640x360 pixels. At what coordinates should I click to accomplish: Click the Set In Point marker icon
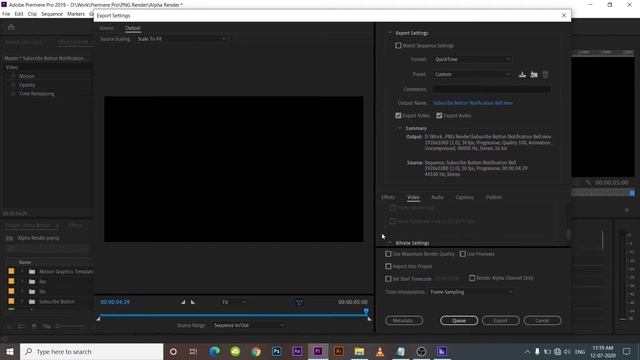coord(183,302)
